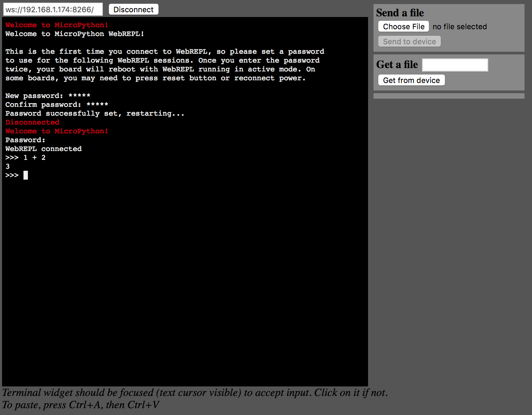Click the result '3' output line
The image size is (532, 415).
tap(7, 166)
